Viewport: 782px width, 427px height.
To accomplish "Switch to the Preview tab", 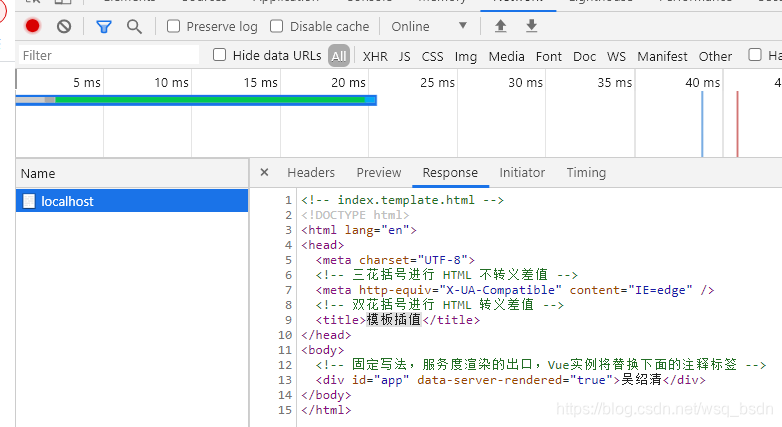I will click(379, 173).
